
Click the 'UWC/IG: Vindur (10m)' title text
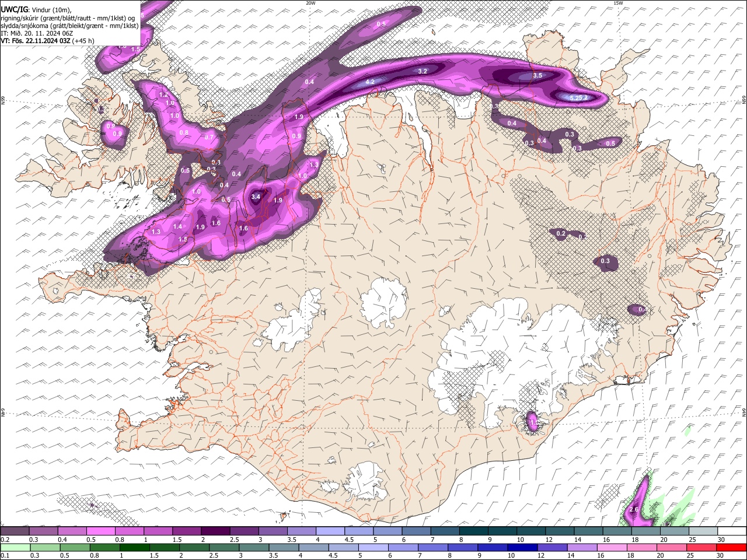coord(36,9)
